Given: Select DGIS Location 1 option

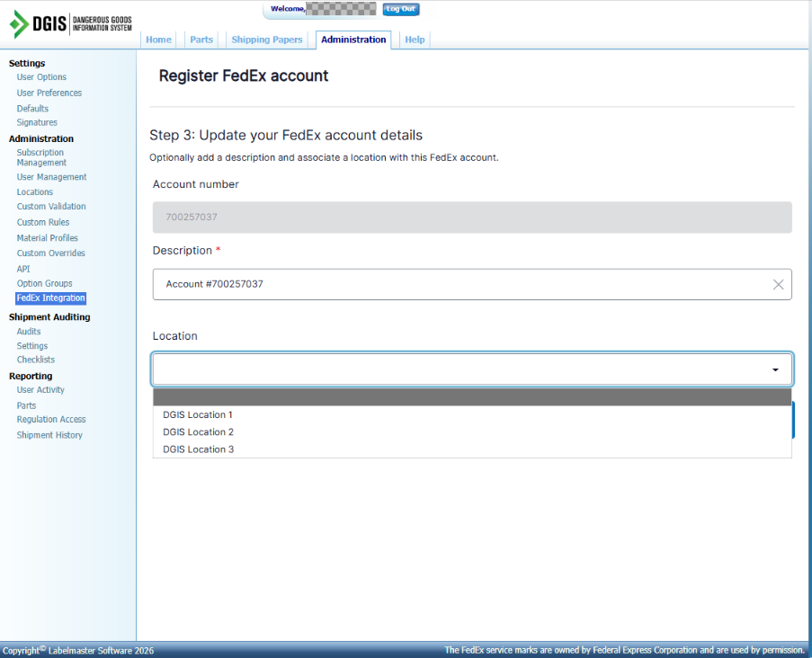Looking at the screenshot, I should 198,415.
